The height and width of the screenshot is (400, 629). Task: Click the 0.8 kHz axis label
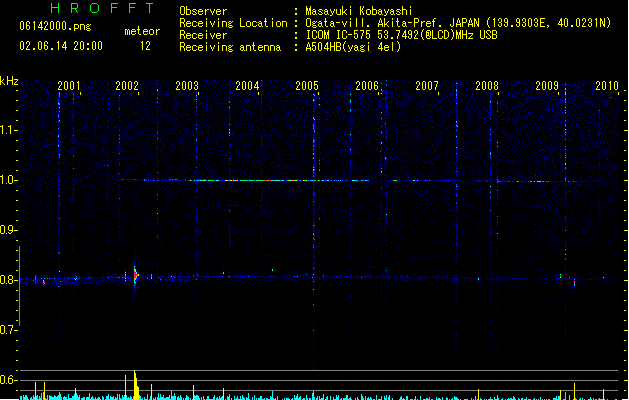click(8, 280)
